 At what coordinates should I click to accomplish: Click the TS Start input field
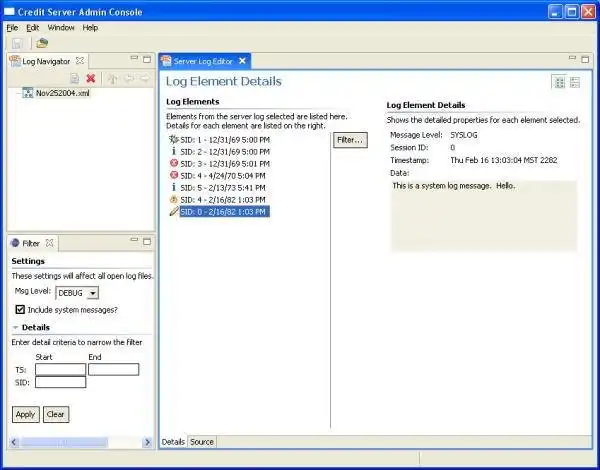tap(60, 369)
